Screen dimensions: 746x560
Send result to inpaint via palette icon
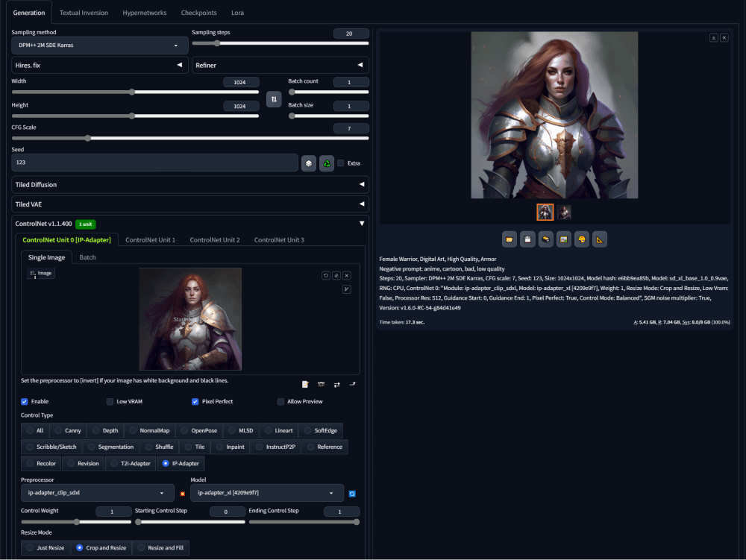(581, 239)
